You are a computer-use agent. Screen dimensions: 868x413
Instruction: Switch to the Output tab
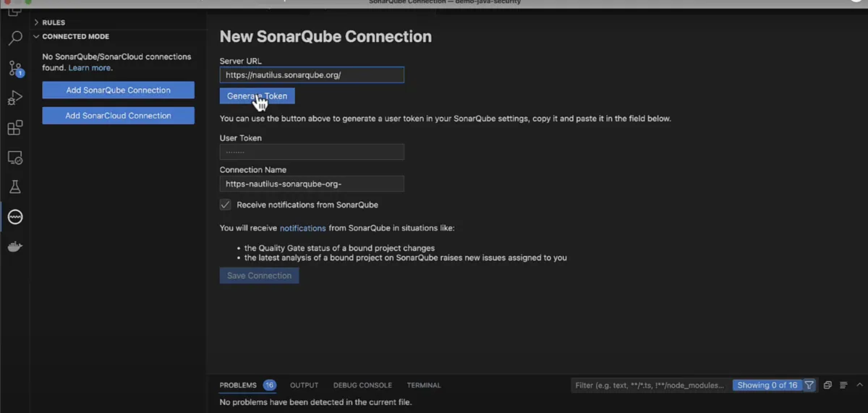305,386
